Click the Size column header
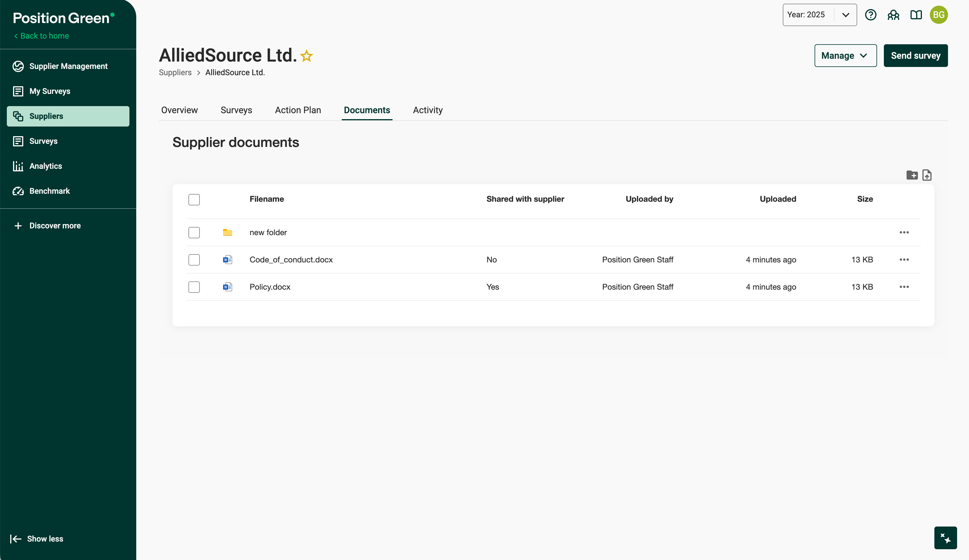The image size is (969, 560). tap(865, 199)
